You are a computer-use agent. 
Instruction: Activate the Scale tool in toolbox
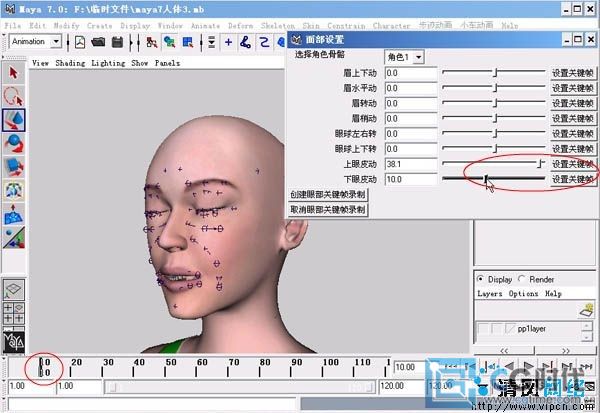tap(14, 167)
